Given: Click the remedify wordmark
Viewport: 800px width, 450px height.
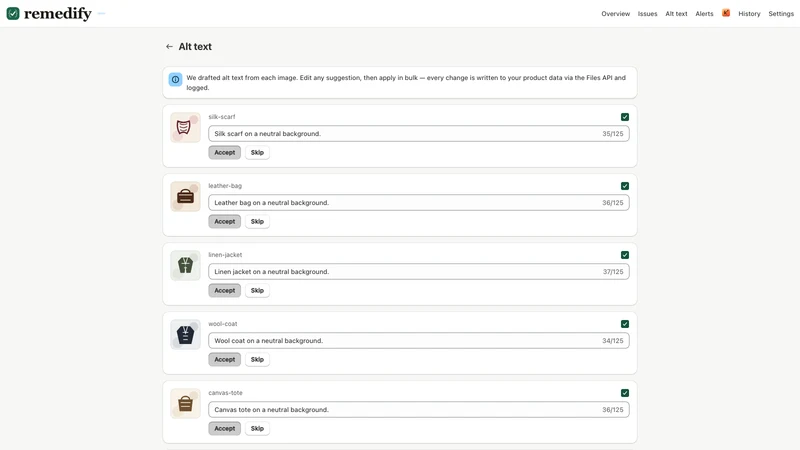Looking at the screenshot, I should pos(58,14).
